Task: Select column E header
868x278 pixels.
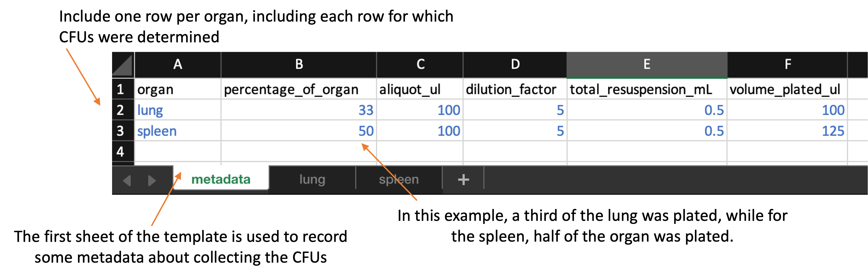Action: 647,64
